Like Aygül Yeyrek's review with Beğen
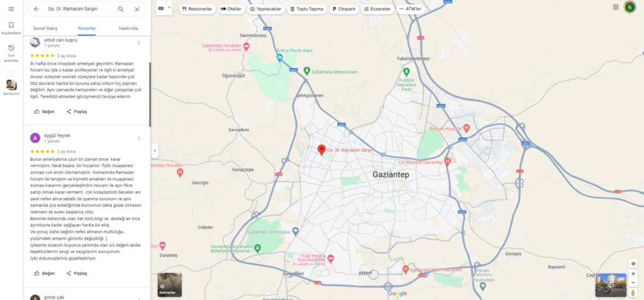 coord(45,274)
